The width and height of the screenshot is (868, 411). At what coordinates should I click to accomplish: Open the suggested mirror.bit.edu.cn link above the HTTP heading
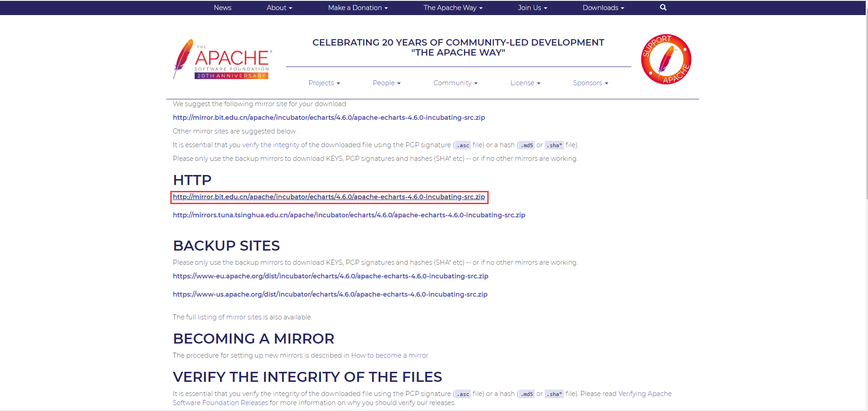point(329,118)
